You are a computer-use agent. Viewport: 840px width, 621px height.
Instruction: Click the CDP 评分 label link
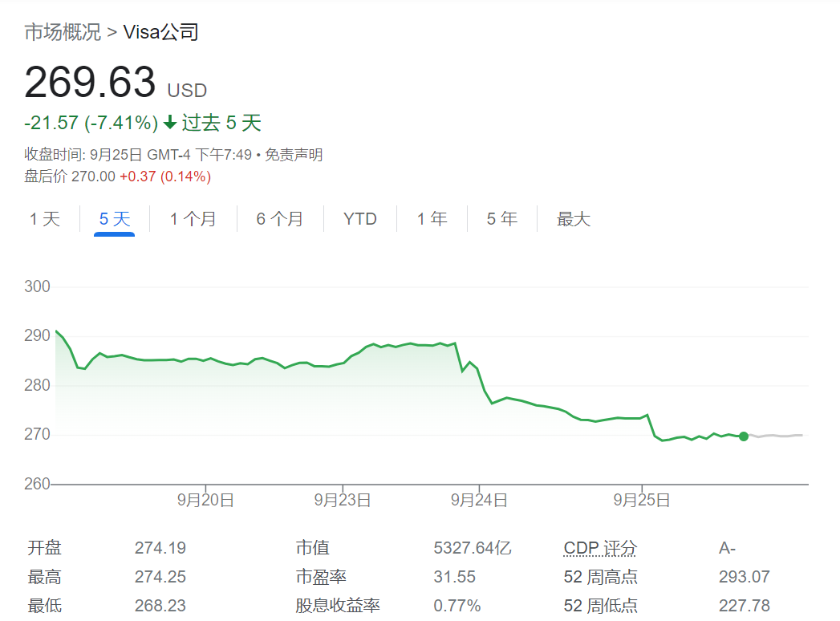600,548
